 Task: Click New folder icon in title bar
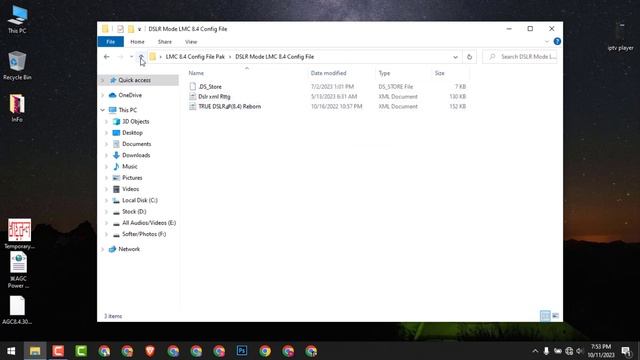pos(131,29)
